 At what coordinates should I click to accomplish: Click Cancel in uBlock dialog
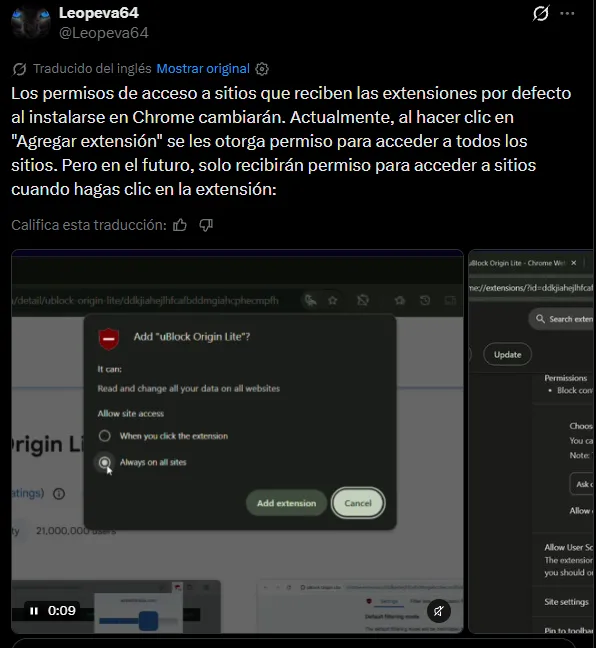tap(358, 503)
